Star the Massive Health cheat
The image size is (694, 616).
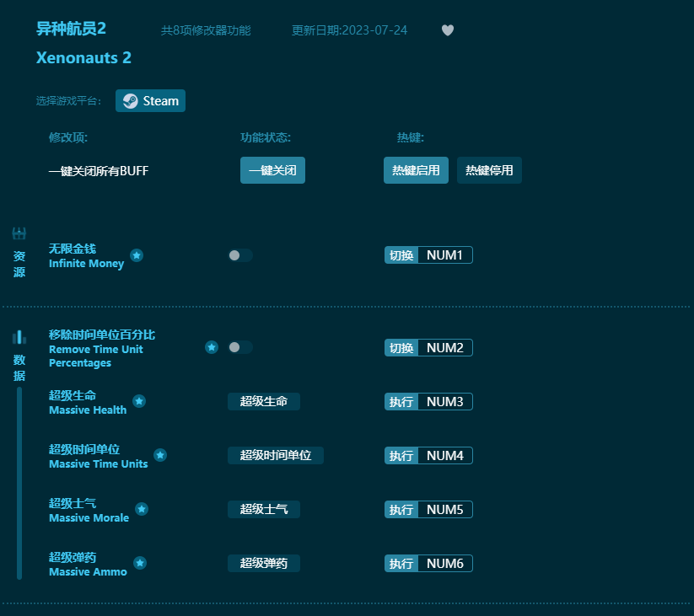(x=139, y=401)
